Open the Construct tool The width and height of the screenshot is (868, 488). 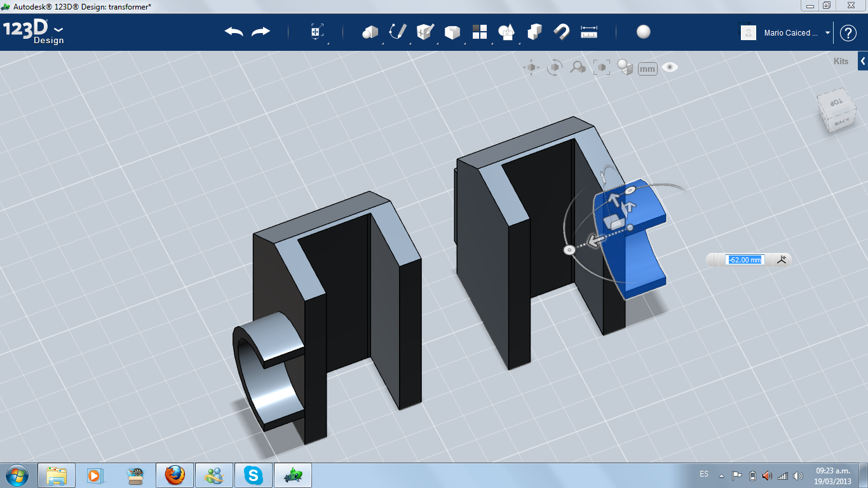click(424, 32)
